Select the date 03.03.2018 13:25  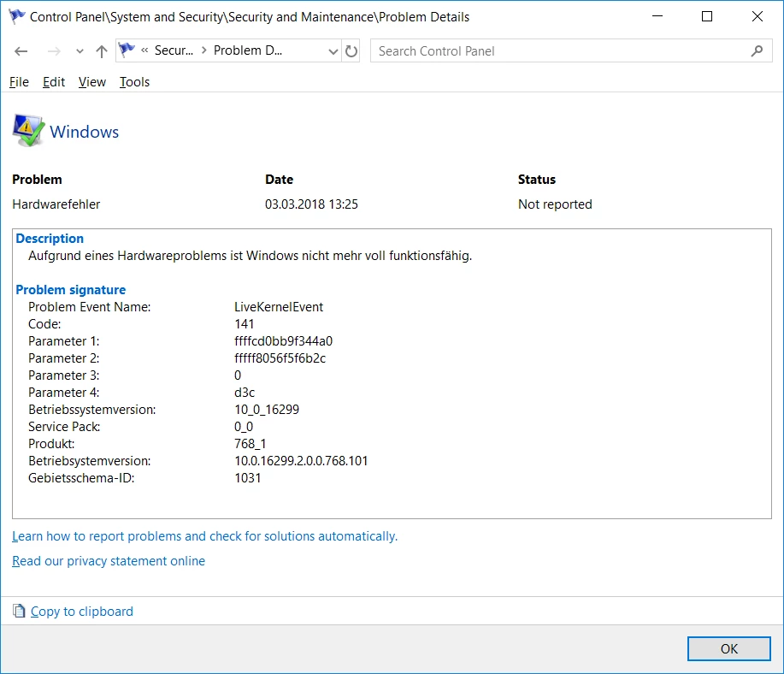click(x=311, y=204)
